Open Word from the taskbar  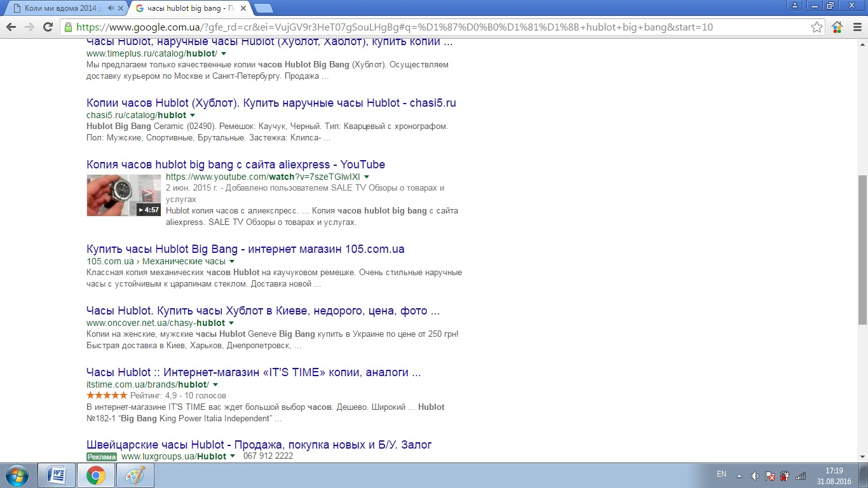click(57, 475)
